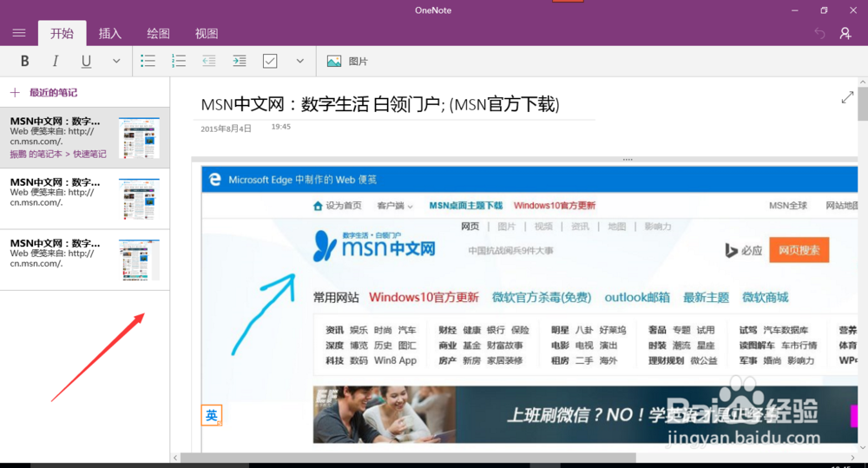This screenshot has width=868, height=468.
Task: Click the undo arrow icon
Action: tap(820, 33)
